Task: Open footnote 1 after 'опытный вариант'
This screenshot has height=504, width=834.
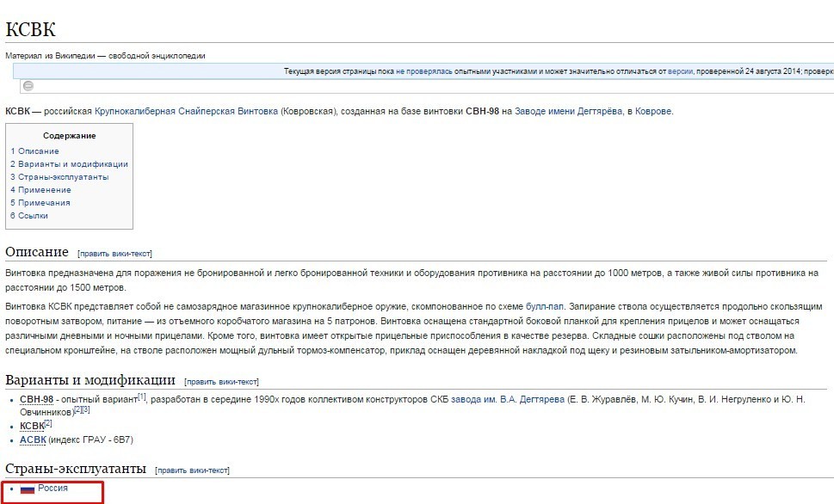Action: 142,396
